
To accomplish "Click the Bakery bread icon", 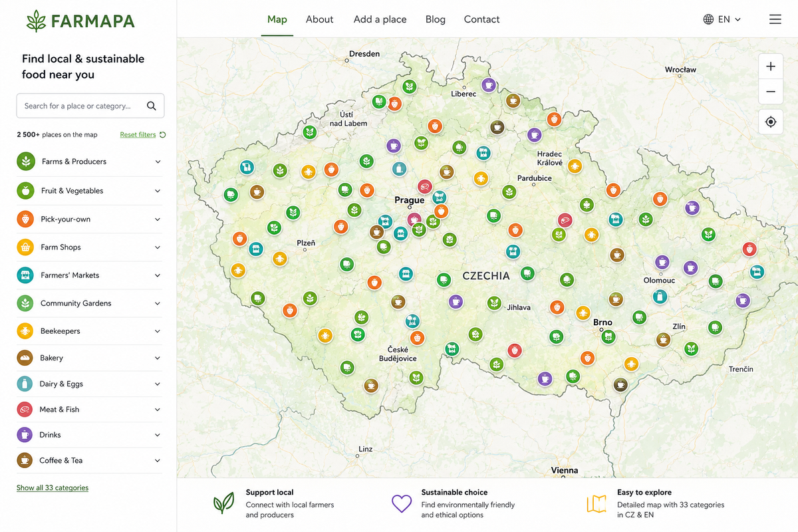I will (x=25, y=358).
